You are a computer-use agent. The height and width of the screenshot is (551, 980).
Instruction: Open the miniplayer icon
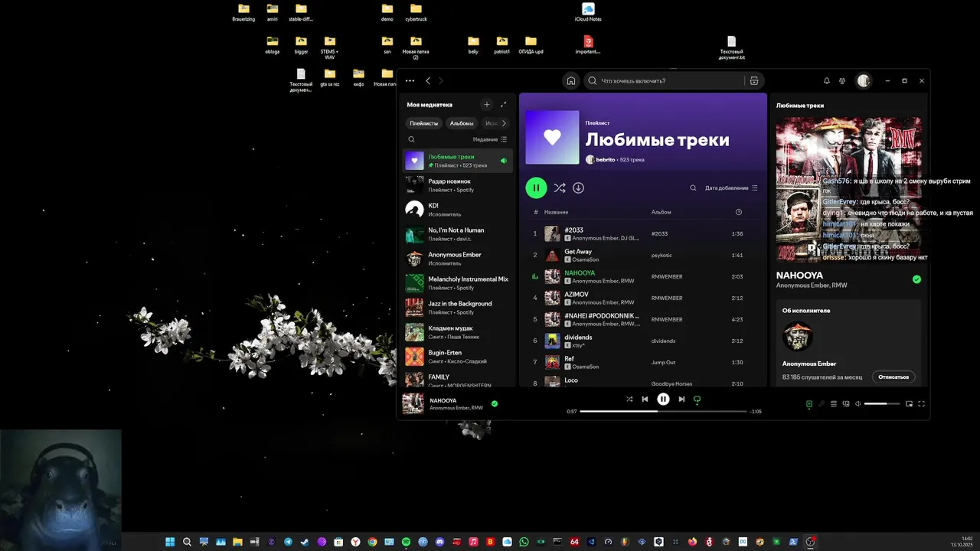click(x=910, y=403)
